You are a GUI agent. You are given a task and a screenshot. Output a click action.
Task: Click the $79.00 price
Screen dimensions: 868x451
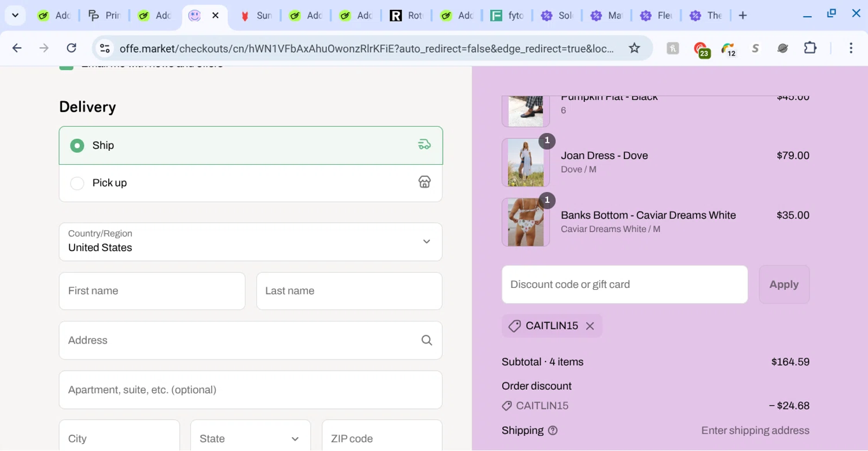click(x=793, y=156)
